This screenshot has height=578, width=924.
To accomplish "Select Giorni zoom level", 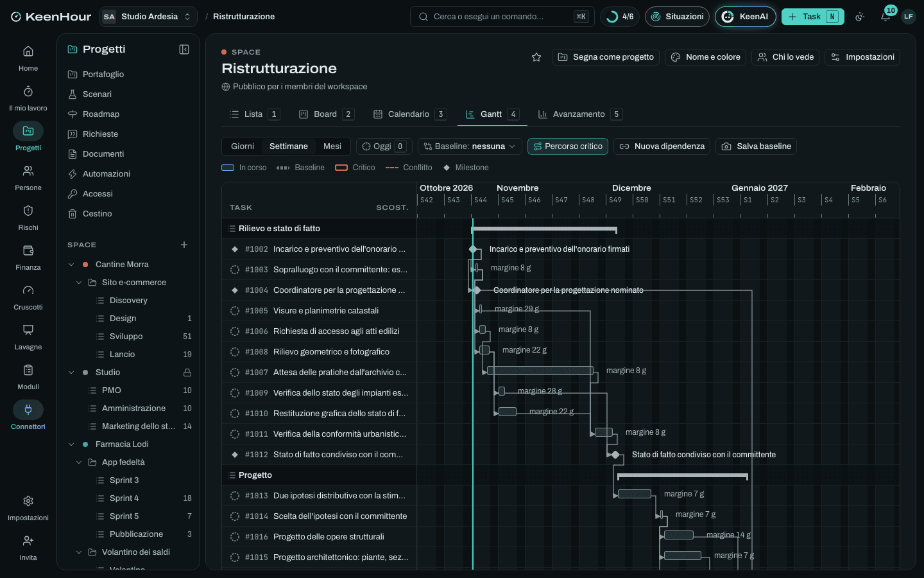I will [243, 146].
